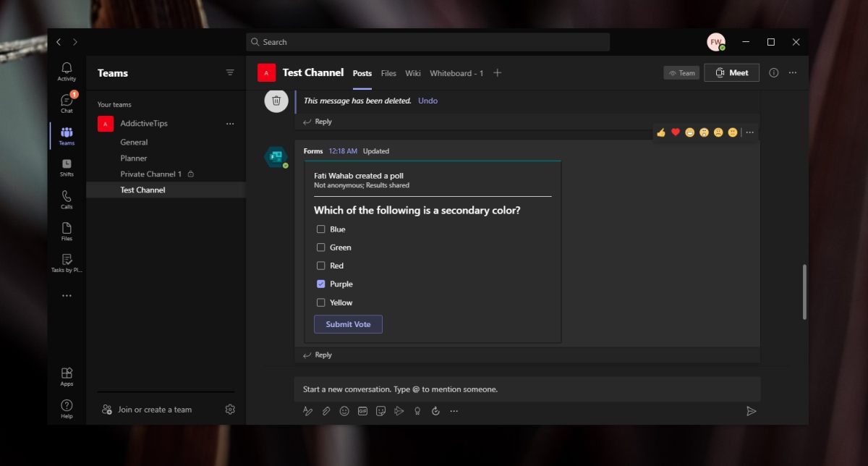Open the AddictiveTips team

point(144,124)
